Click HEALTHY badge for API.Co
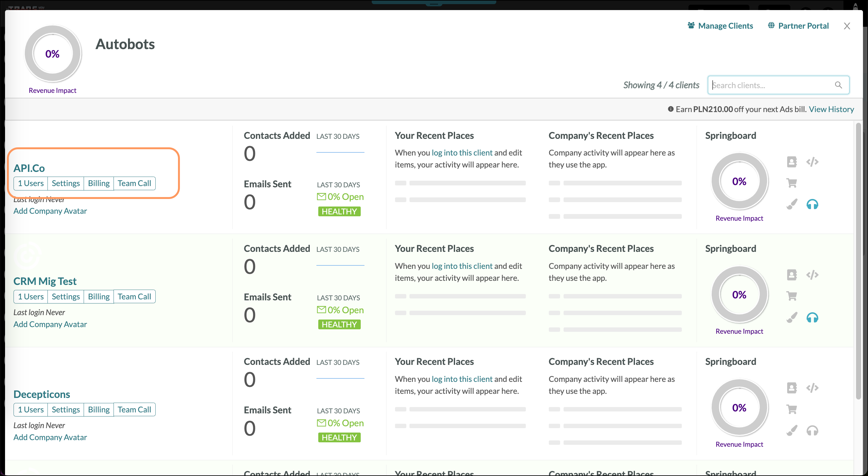868x476 pixels. click(x=339, y=211)
